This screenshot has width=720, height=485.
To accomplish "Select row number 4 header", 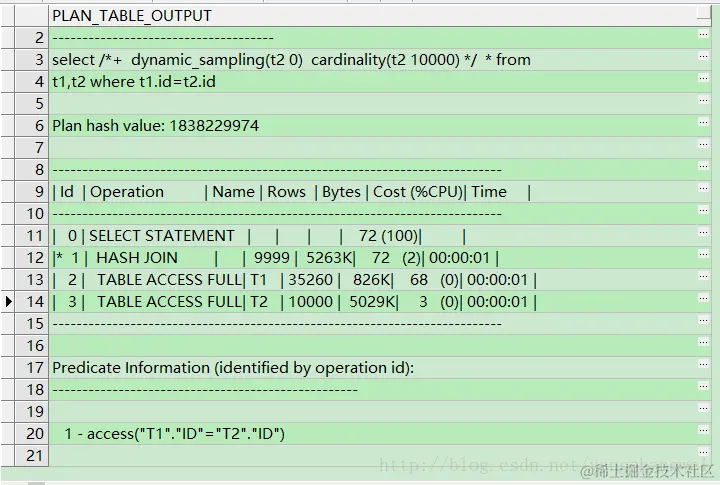I will pyautogui.click(x=31, y=82).
